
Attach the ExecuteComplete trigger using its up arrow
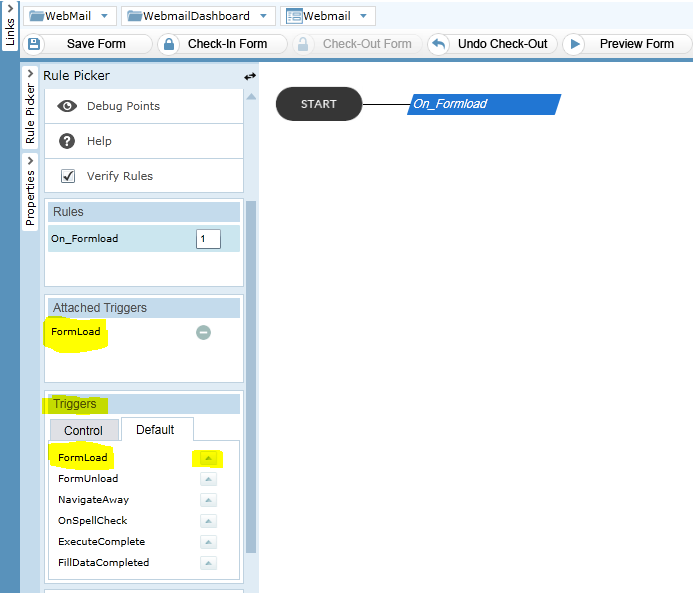pos(208,542)
